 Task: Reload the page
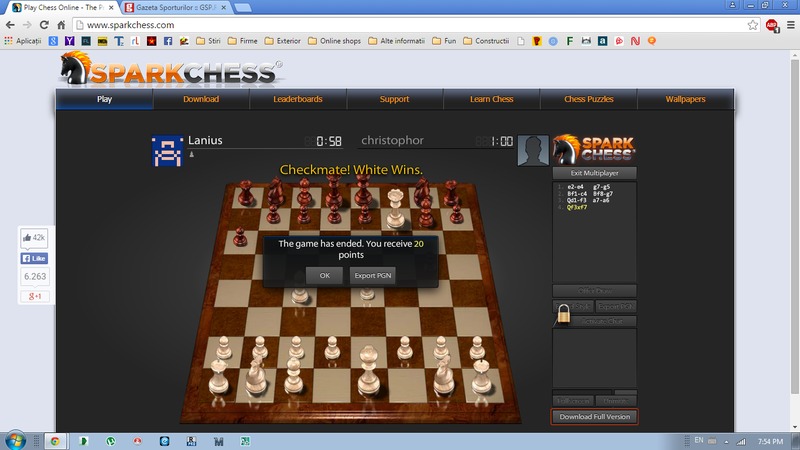tap(44, 24)
